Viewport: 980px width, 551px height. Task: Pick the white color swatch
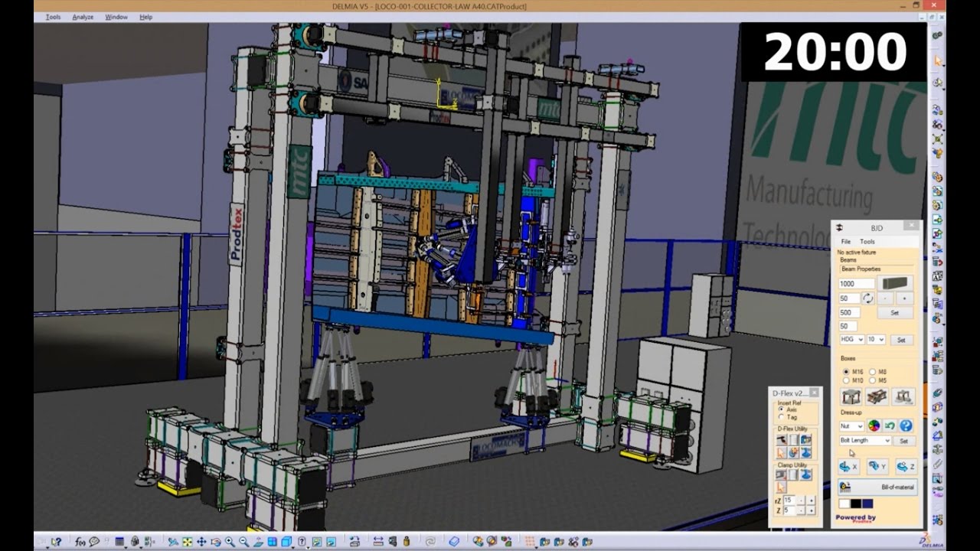[x=844, y=504]
